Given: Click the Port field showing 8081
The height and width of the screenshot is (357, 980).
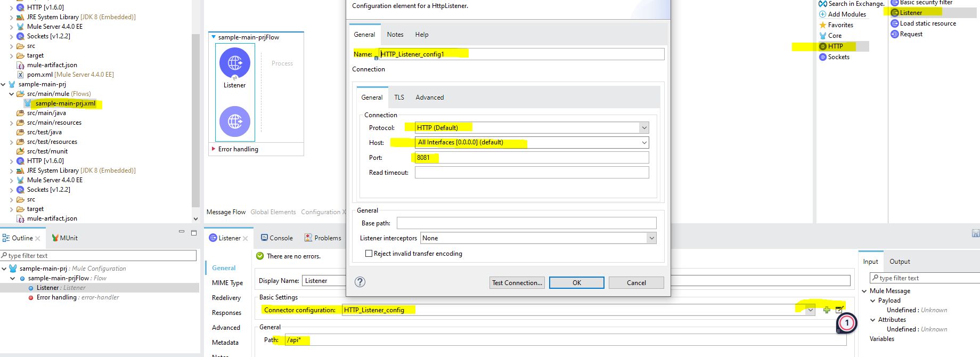Looking at the screenshot, I should coord(532,158).
